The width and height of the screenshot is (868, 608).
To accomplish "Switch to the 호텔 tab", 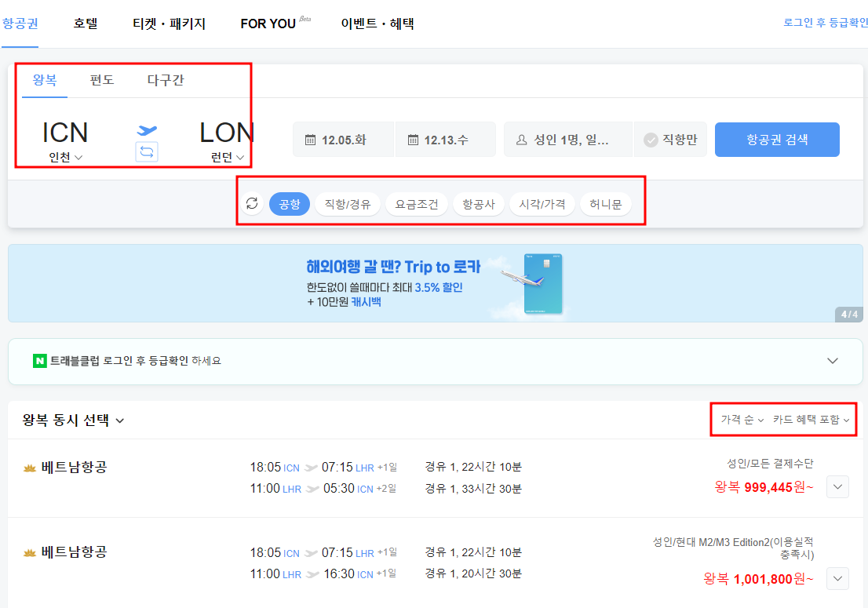I will tap(85, 24).
